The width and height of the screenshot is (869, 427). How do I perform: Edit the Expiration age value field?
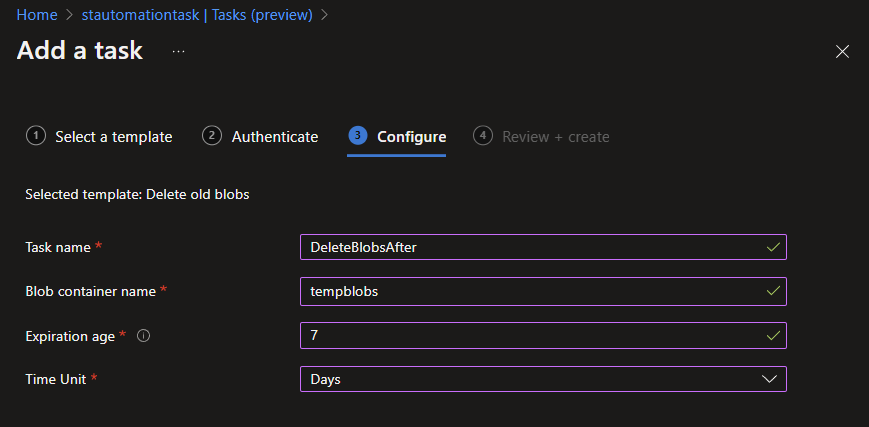point(530,336)
